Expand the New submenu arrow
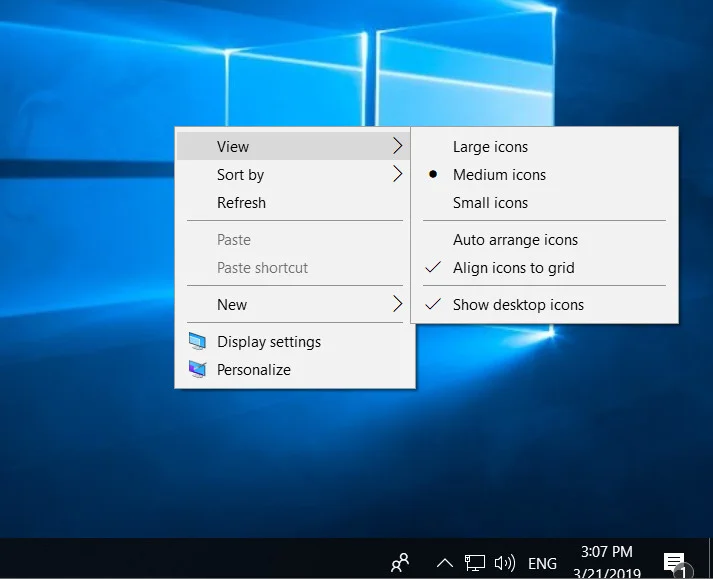This screenshot has width=713, height=579. click(x=398, y=304)
